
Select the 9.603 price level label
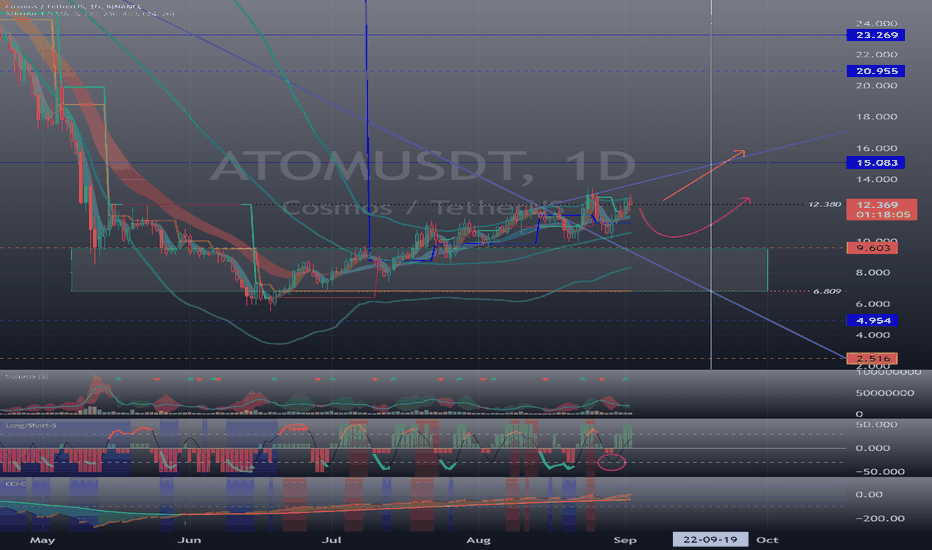tap(872, 248)
